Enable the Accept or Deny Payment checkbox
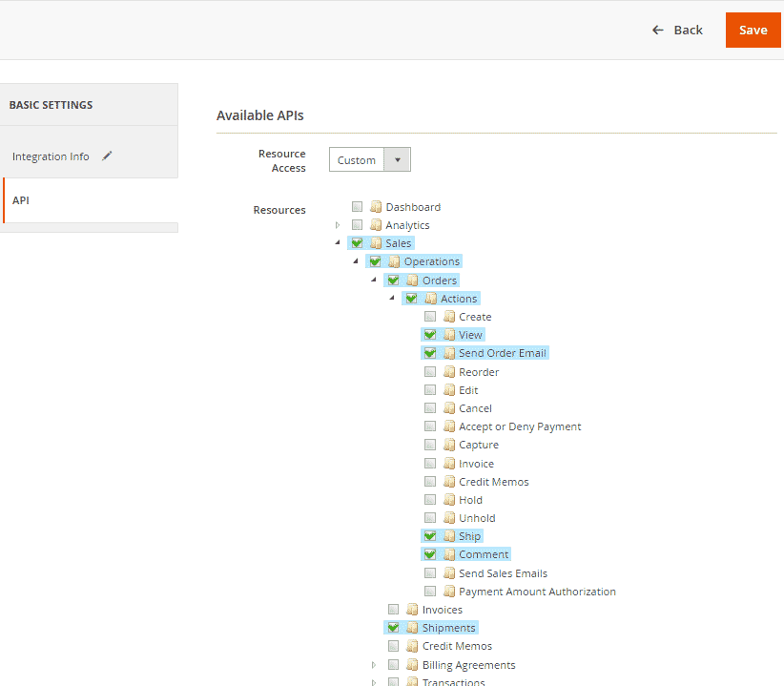 click(x=430, y=426)
